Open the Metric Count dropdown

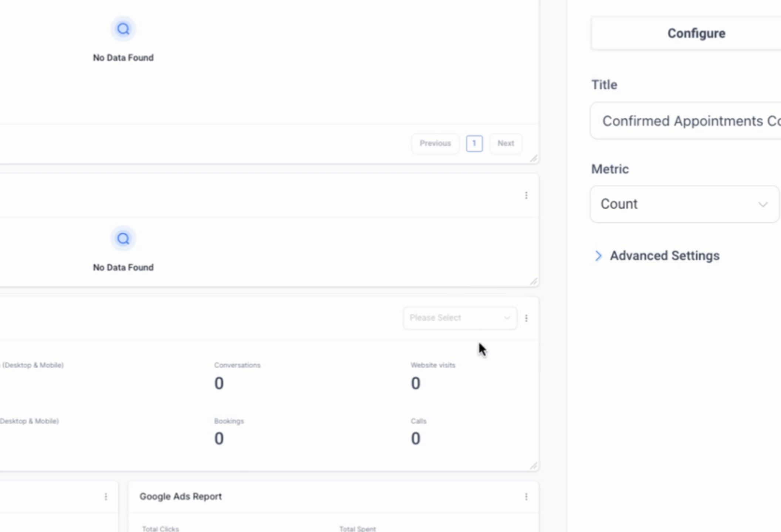(684, 204)
